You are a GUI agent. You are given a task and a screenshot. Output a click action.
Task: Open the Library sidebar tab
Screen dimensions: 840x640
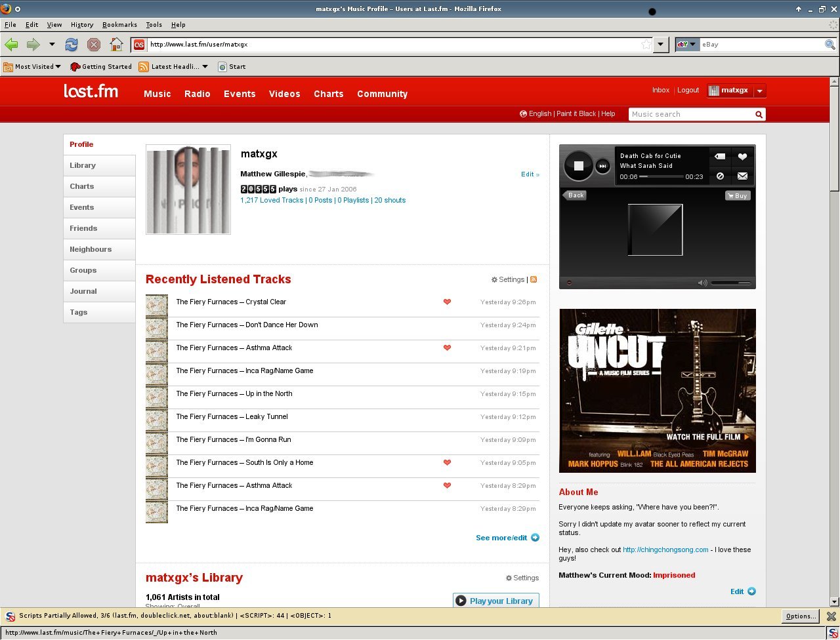coord(99,165)
